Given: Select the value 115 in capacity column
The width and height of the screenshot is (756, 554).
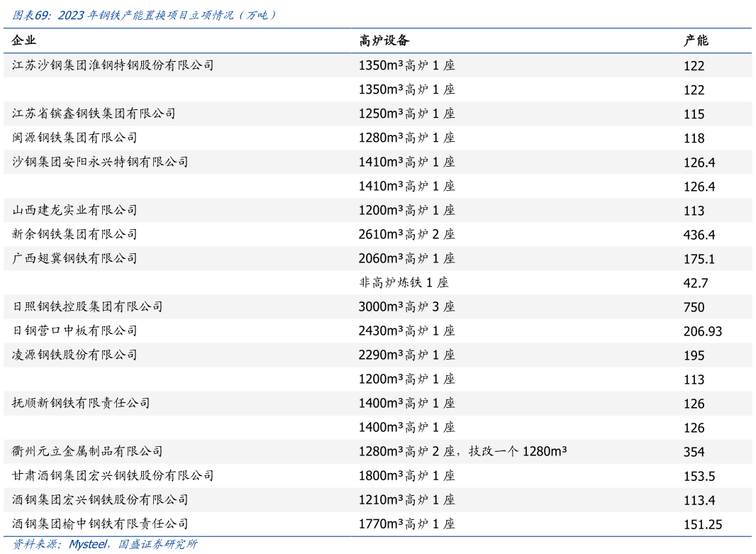Looking at the screenshot, I should [695, 113].
